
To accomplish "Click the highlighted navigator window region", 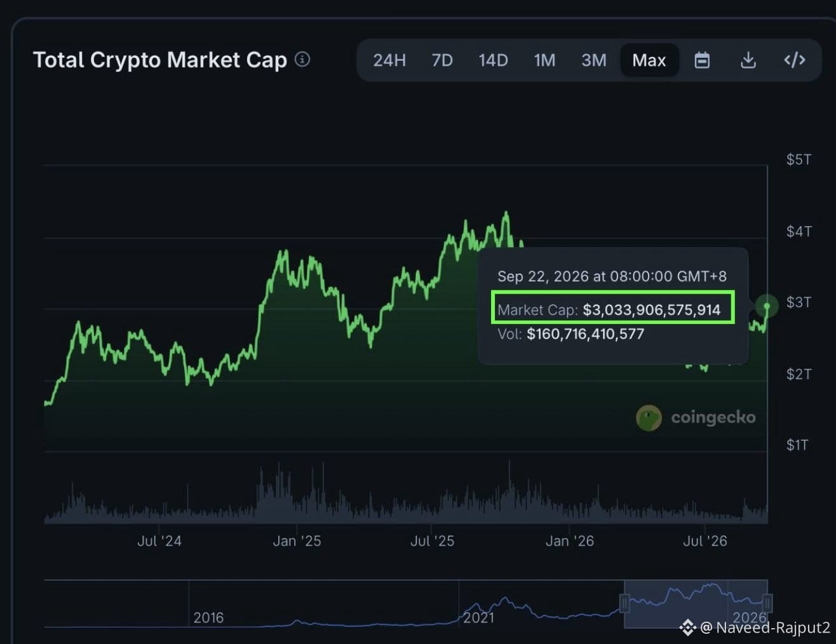I will (x=696, y=603).
